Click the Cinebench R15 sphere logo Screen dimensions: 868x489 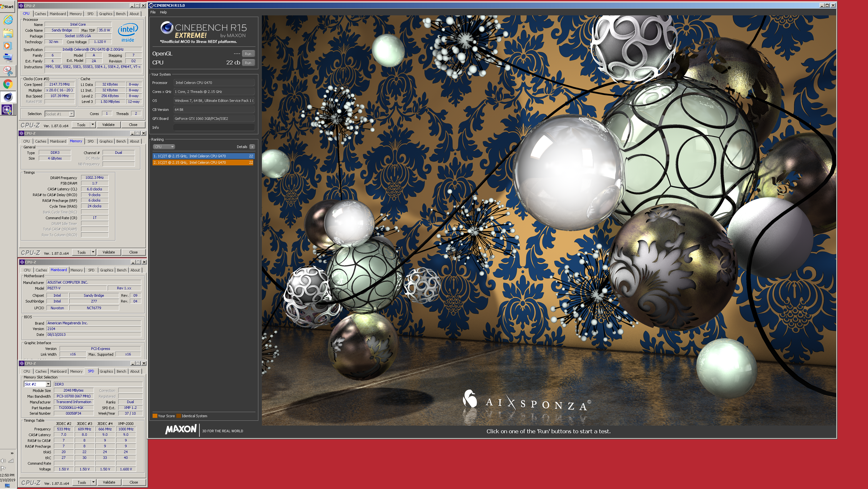[x=167, y=28]
